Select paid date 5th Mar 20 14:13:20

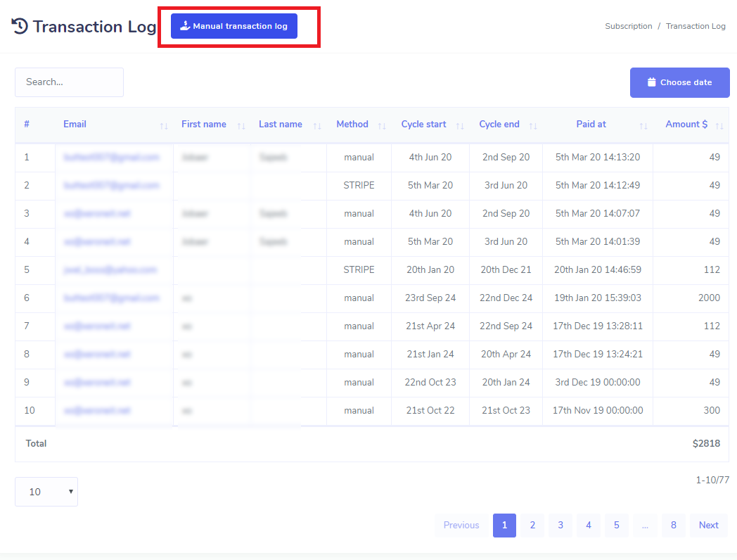click(x=597, y=157)
